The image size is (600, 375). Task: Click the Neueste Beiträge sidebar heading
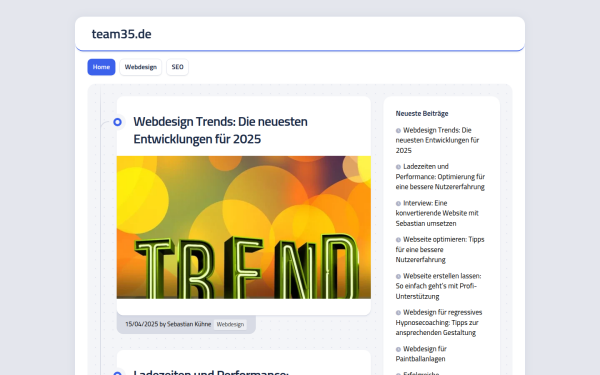422,113
